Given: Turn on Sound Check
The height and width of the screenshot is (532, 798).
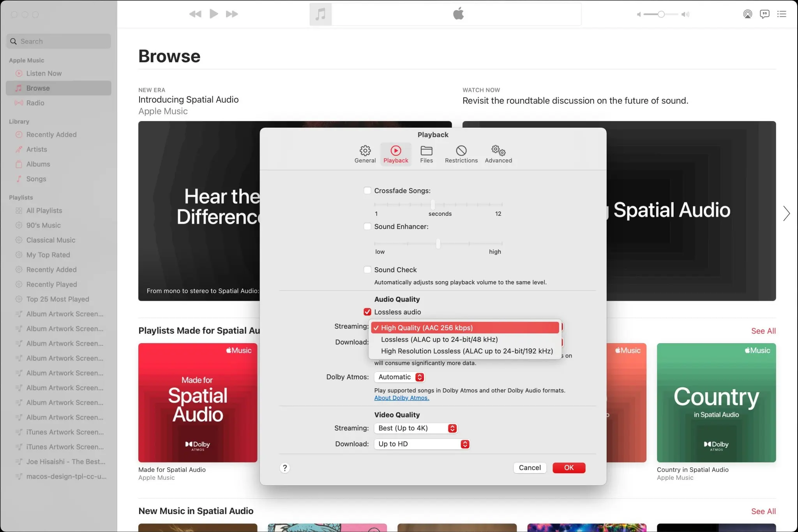Looking at the screenshot, I should coord(367,270).
